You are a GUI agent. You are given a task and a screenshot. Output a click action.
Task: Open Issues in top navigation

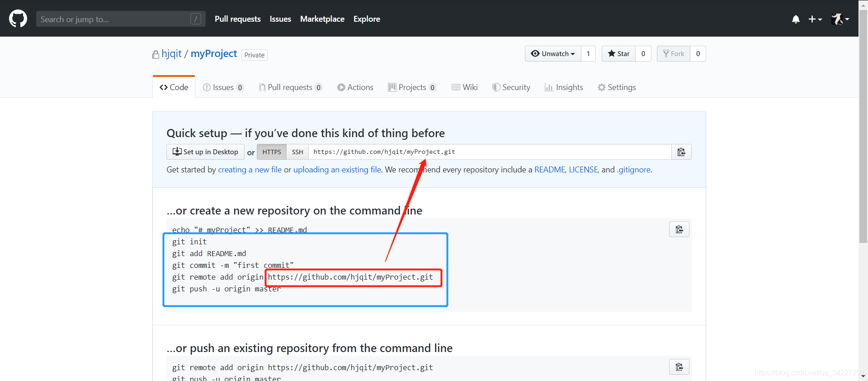[x=280, y=19]
